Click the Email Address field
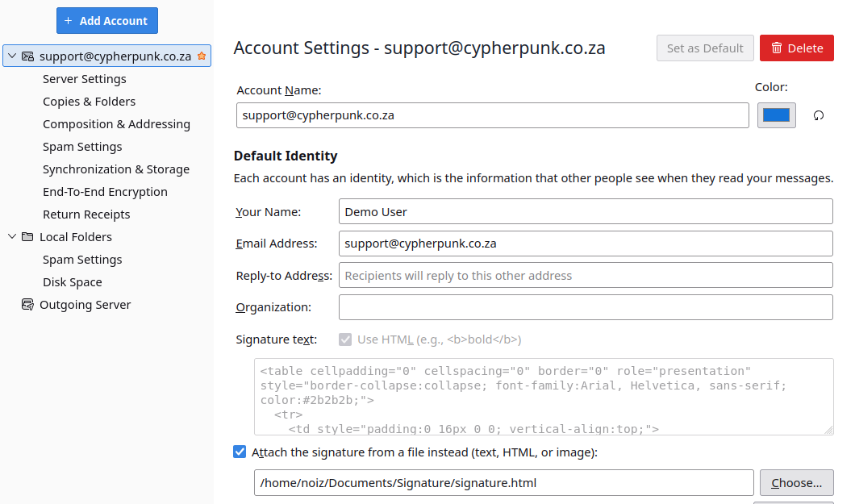 pyautogui.click(x=586, y=244)
